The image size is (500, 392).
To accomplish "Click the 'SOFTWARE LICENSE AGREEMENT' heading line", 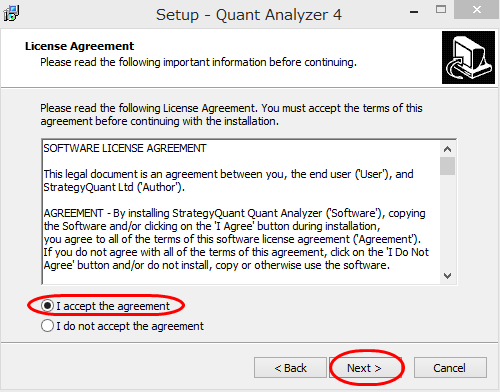I will [x=125, y=148].
